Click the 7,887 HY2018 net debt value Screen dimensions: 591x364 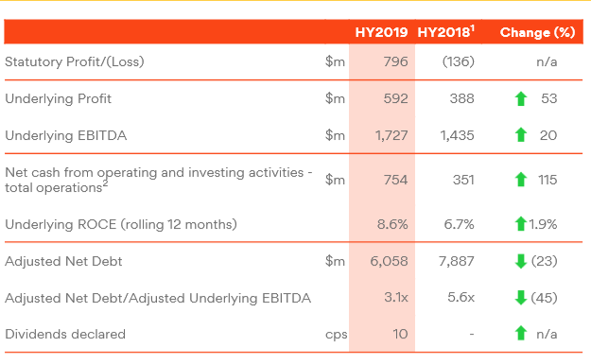[456, 261]
